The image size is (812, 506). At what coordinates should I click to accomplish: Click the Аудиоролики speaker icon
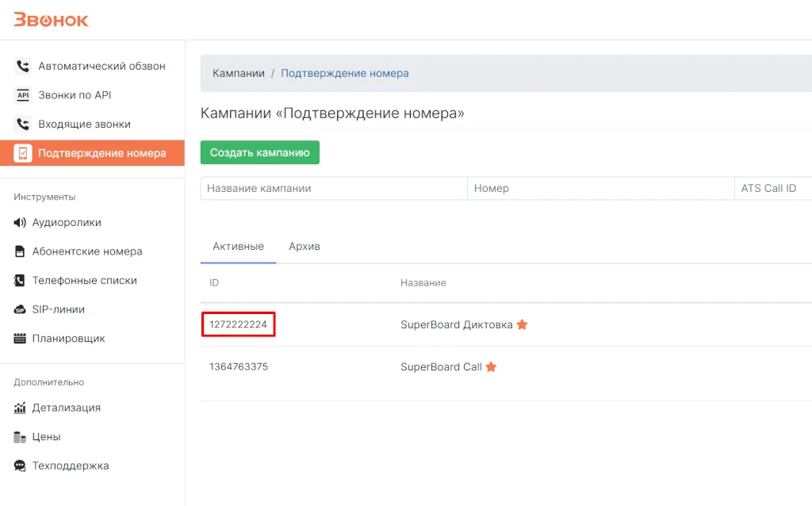pyautogui.click(x=20, y=223)
